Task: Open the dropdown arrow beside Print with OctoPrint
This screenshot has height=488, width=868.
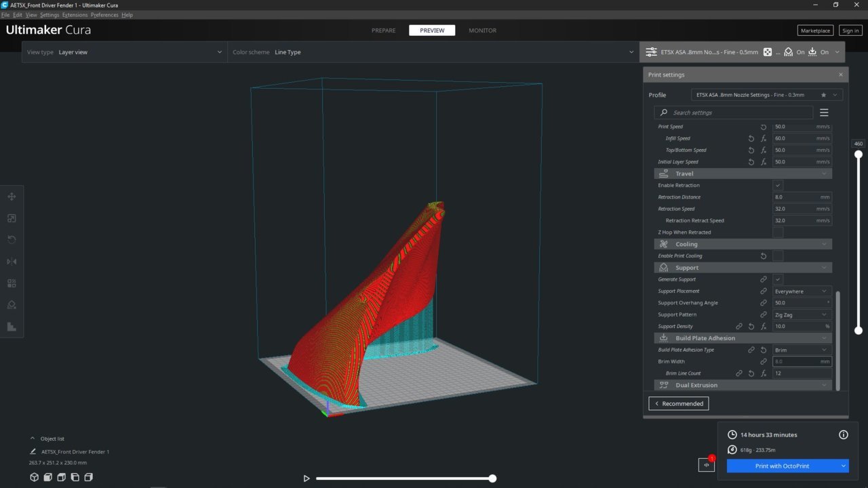Action: coord(844,466)
